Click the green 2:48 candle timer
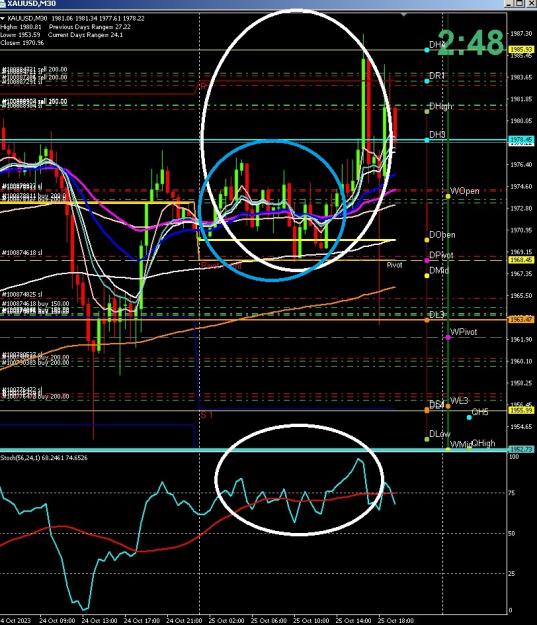Image resolution: width=537 pixels, height=625 pixels. click(472, 42)
